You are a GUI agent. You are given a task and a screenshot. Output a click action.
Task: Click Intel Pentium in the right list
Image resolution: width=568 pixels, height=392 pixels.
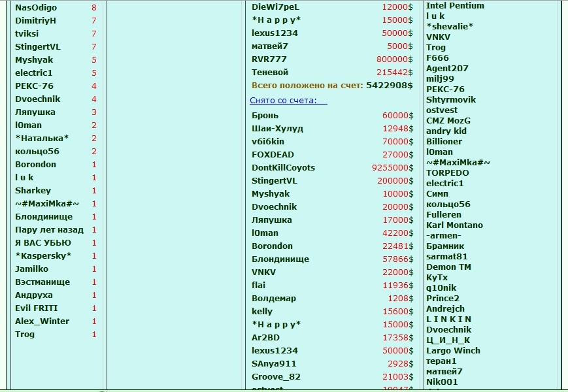pos(455,6)
